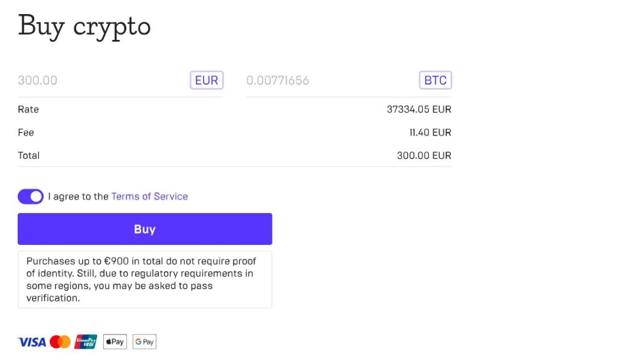
Task: Click the Visa card logo
Action: [x=32, y=342]
